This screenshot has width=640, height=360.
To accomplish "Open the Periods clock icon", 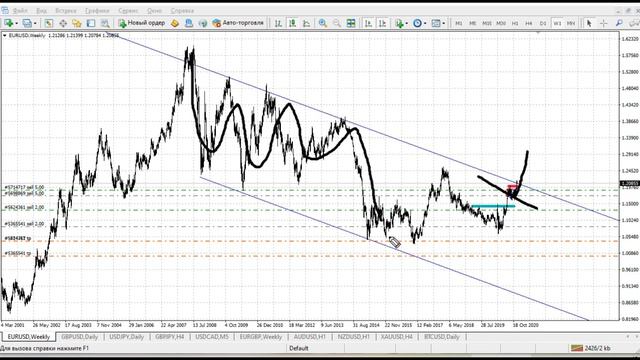I will (417, 23).
